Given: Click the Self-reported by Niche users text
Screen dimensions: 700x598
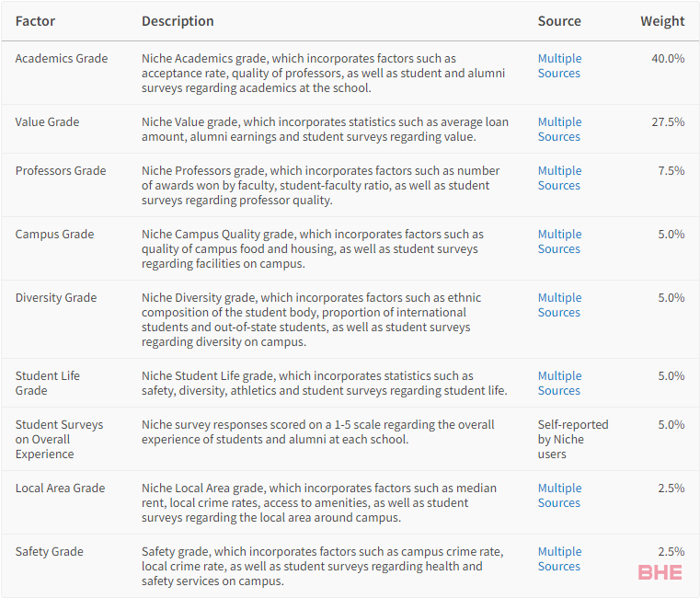Looking at the screenshot, I should [x=573, y=439].
